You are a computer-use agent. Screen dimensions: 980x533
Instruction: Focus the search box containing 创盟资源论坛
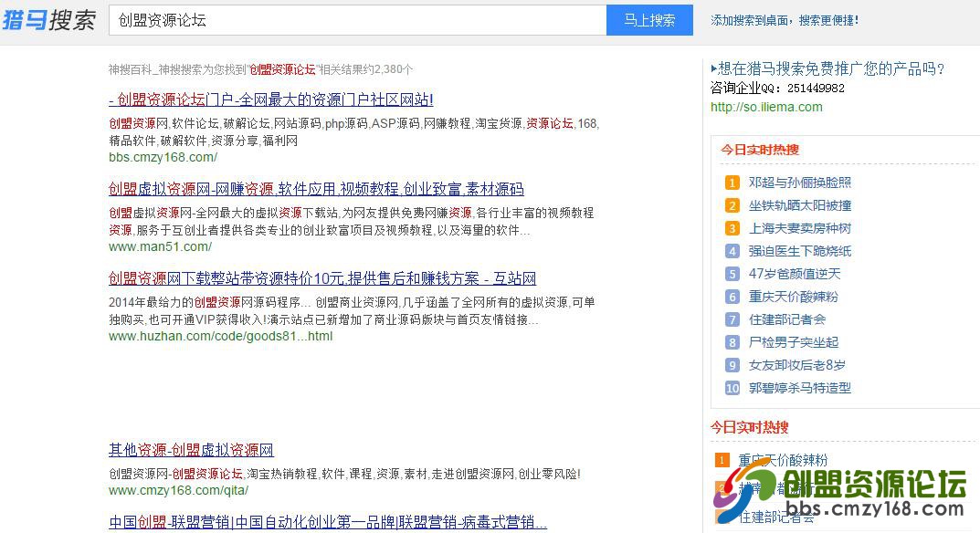[x=357, y=20]
